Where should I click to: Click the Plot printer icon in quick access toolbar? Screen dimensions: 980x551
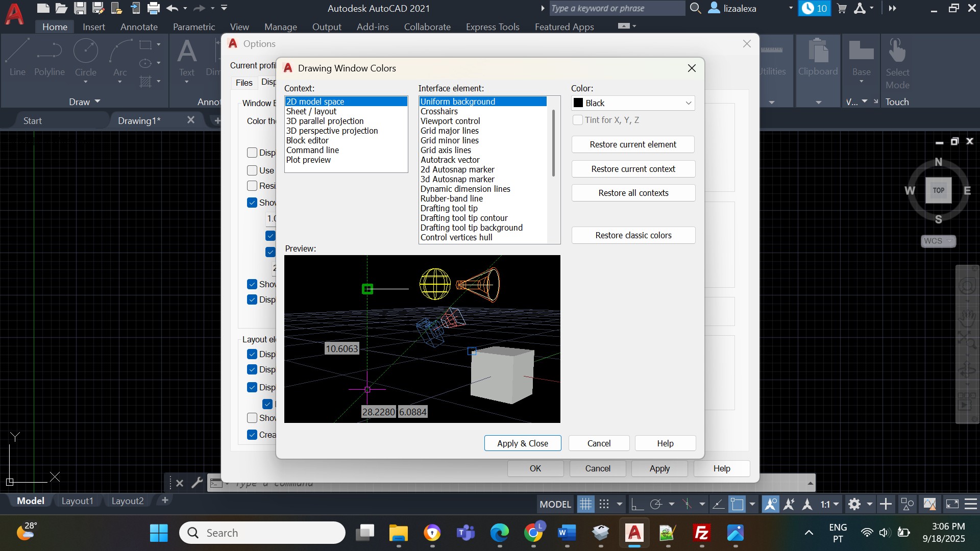tap(153, 8)
